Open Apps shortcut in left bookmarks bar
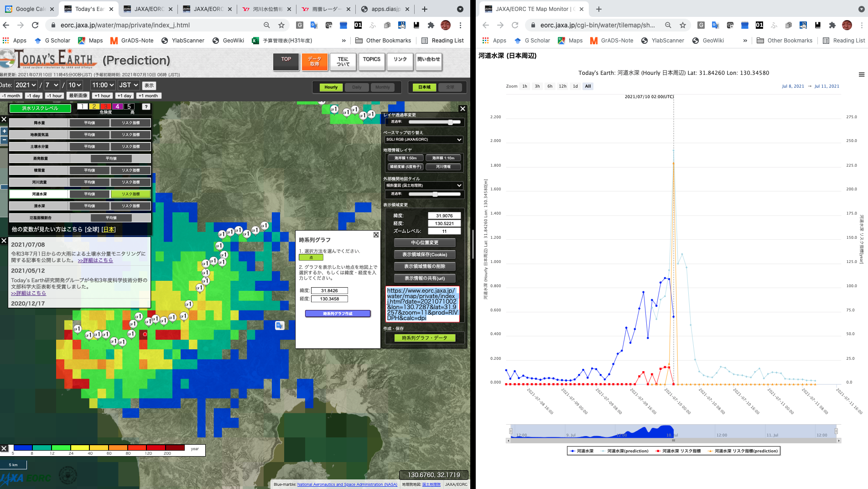Image resolution: width=868 pixels, height=489 pixels. click(15, 40)
